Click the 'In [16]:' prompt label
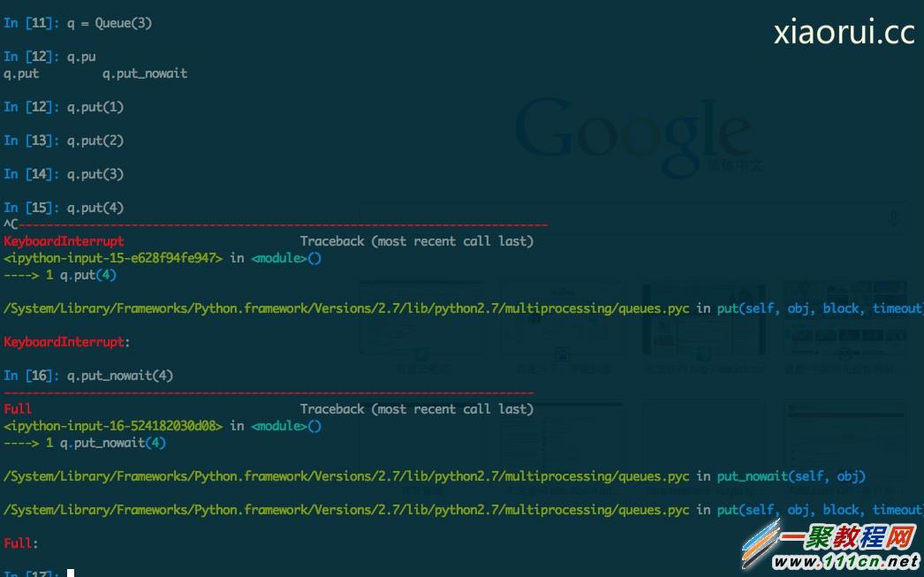Screen dimensions: 924x577 coord(31,376)
